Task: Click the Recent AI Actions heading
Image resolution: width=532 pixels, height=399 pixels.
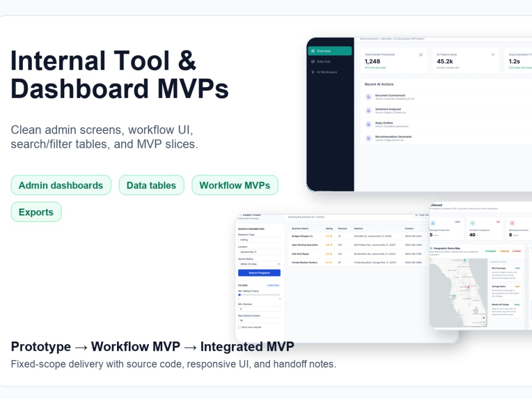Action: pyautogui.click(x=379, y=84)
